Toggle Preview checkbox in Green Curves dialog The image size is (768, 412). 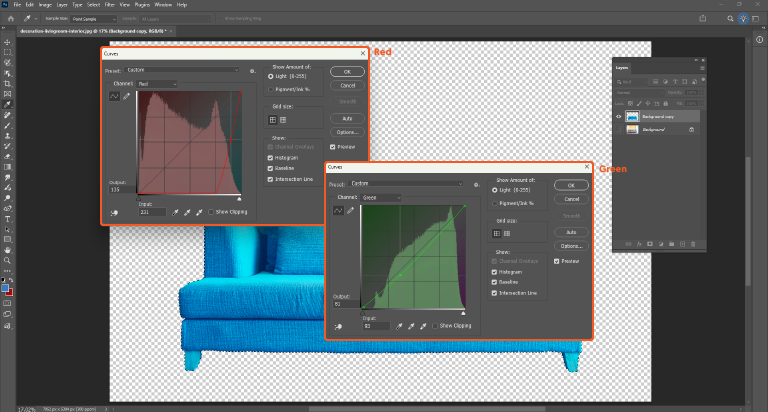click(556, 262)
